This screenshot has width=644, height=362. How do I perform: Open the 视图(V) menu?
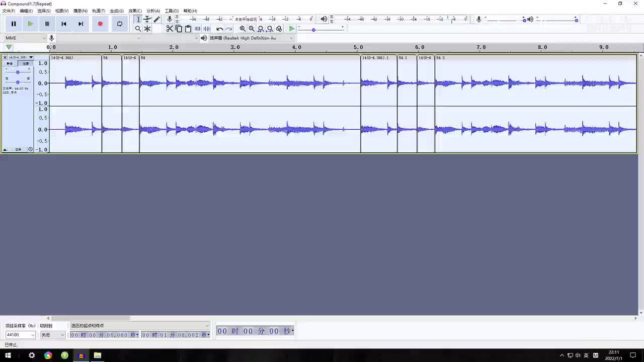(x=62, y=11)
